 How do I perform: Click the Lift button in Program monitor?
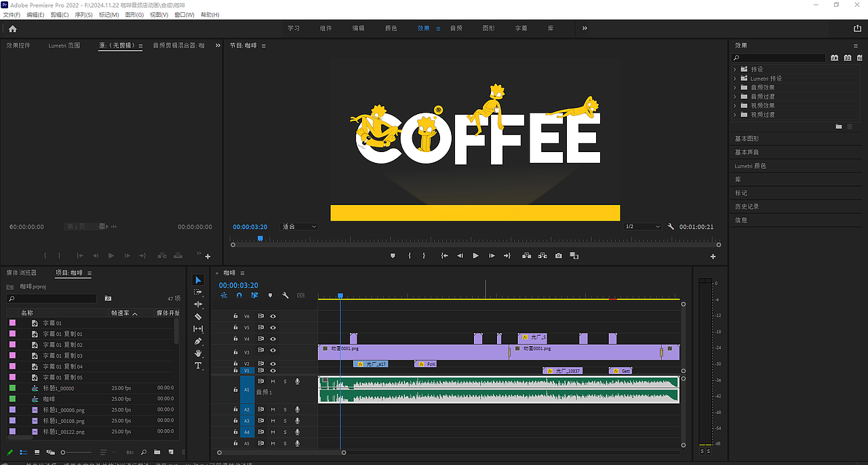tap(526, 256)
